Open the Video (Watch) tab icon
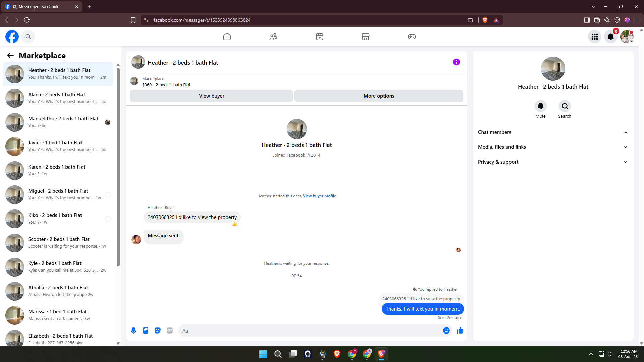This screenshot has height=362, width=644. click(320, 37)
